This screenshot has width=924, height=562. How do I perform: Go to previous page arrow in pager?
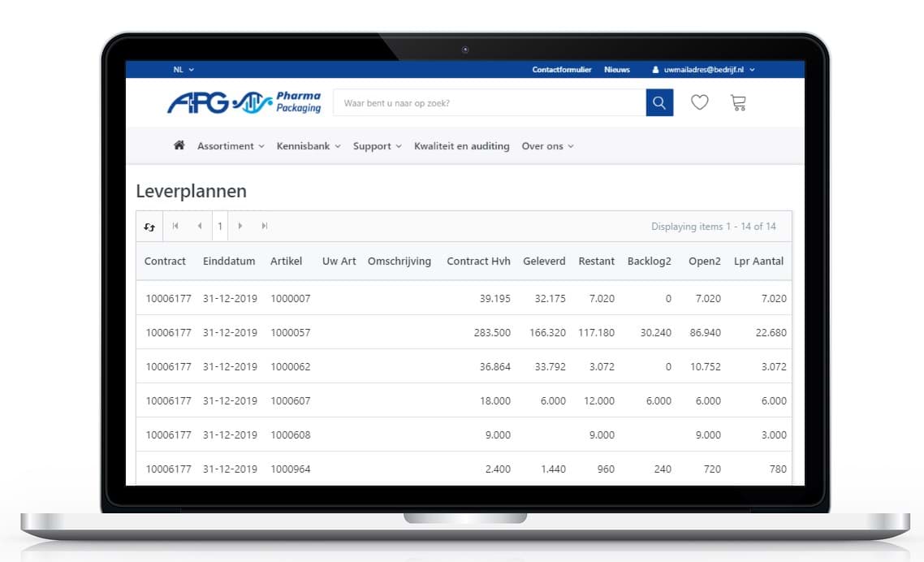point(200,227)
